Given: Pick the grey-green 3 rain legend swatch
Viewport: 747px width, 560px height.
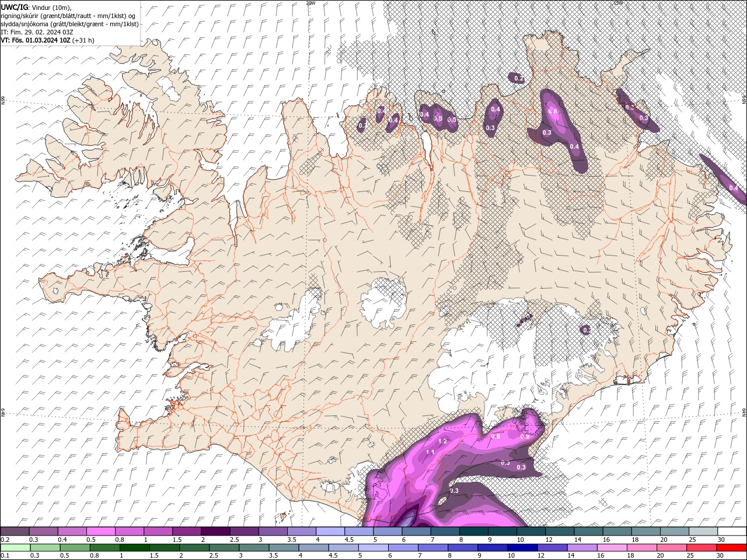Looking at the screenshot, I should pyautogui.click(x=254, y=548).
